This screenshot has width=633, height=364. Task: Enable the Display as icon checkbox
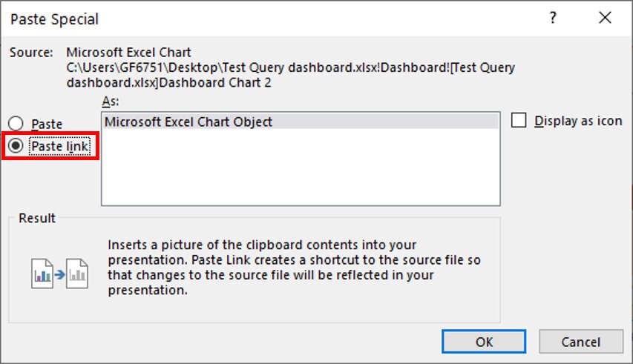point(519,121)
